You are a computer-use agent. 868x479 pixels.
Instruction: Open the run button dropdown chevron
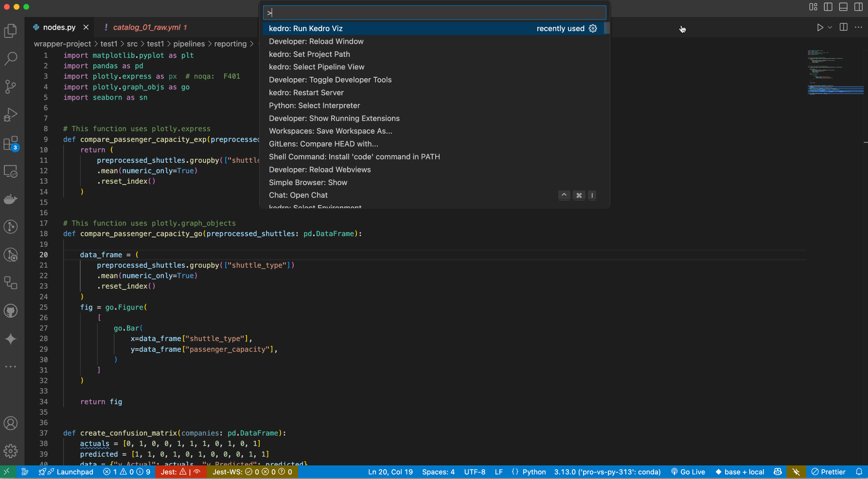pyautogui.click(x=829, y=27)
